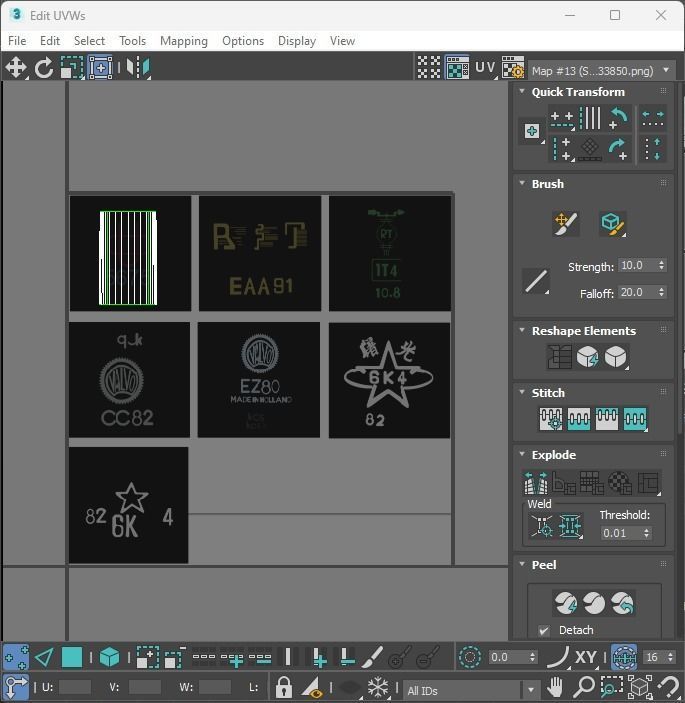Open the Edit menu
685x703 pixels.
50,41
